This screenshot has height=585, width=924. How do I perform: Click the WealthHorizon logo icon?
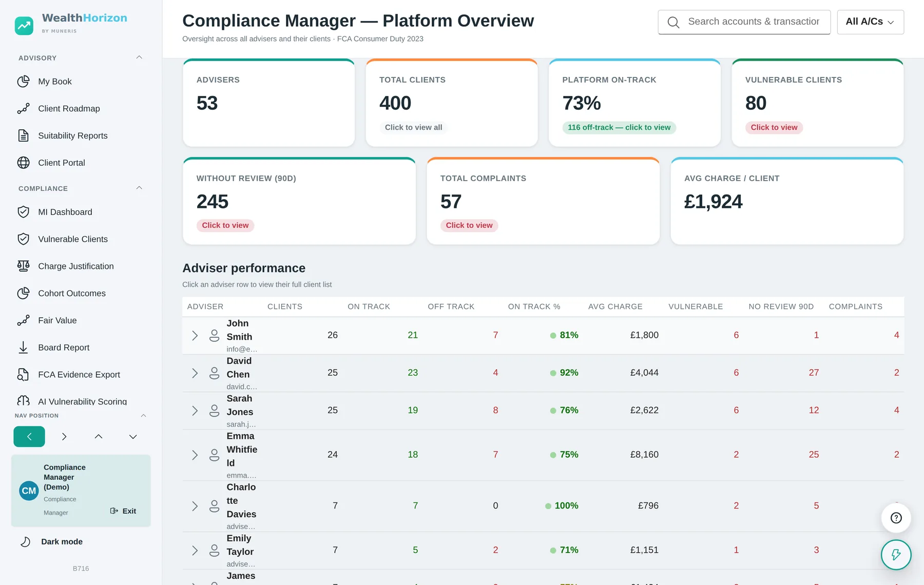(x=24, y=25)
